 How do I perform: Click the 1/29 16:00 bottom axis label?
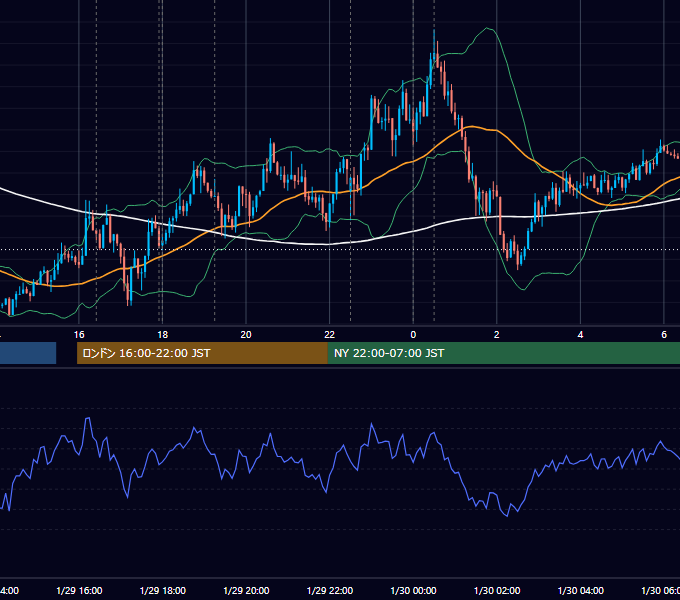pyautogui.click(x=79, y=590)
